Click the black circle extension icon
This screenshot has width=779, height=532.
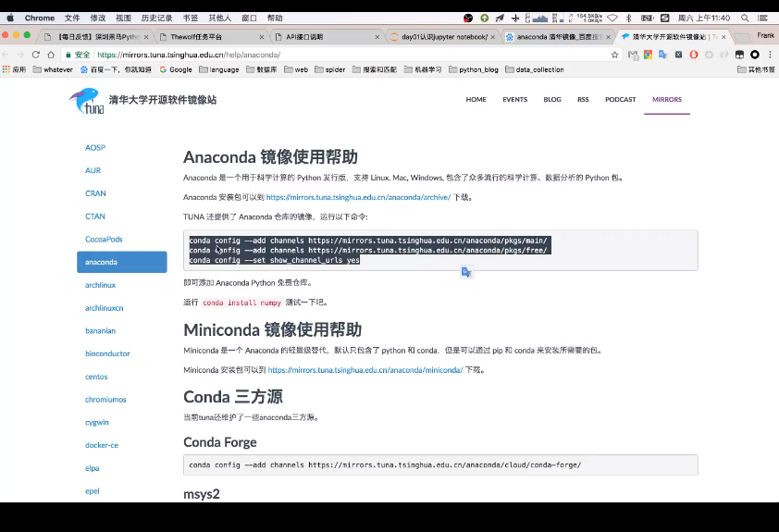[x=755, y=55]
